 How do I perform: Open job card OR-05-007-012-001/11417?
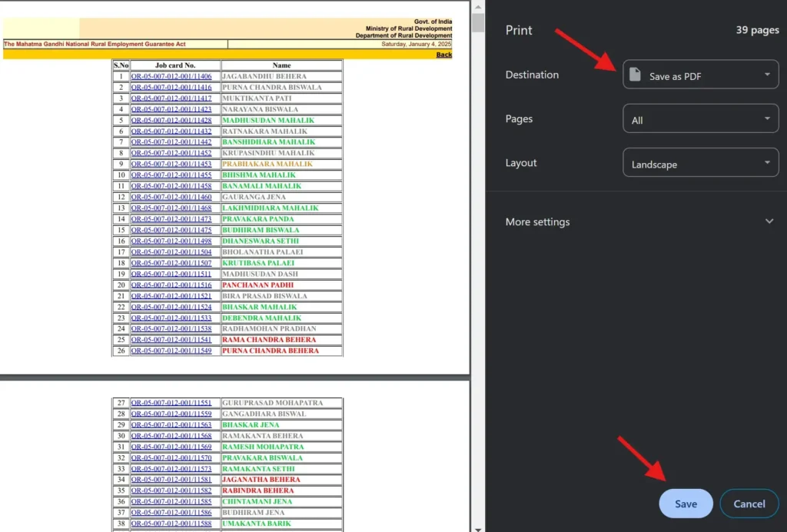(171, 98)
